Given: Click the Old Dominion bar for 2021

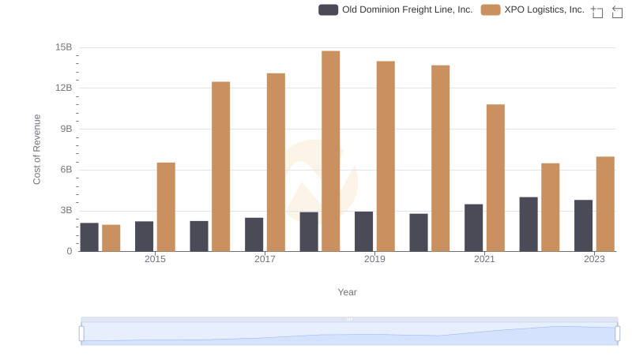Looking at the screenshot, I should pos(473,228).
